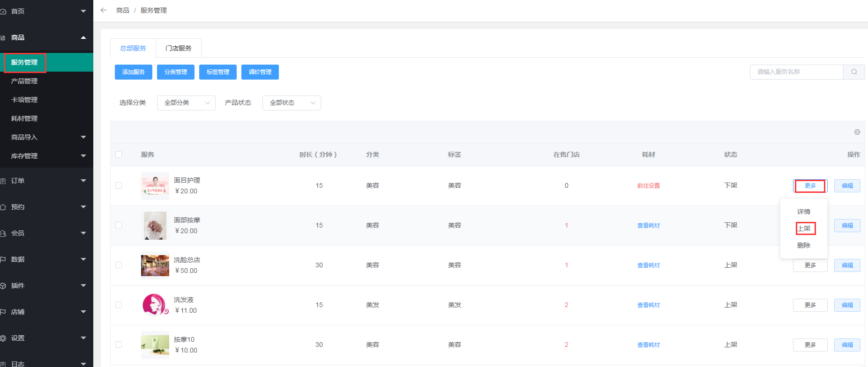This screenshot has height=367, width=868.
Task: Switch to the 门店服务 tab
Action: click(x=179, y=48)
